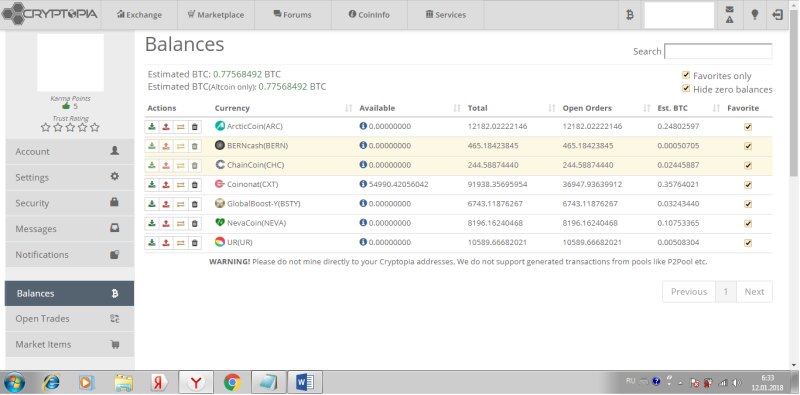
Task: Click the Next pagination button
Action: point(754,291)
